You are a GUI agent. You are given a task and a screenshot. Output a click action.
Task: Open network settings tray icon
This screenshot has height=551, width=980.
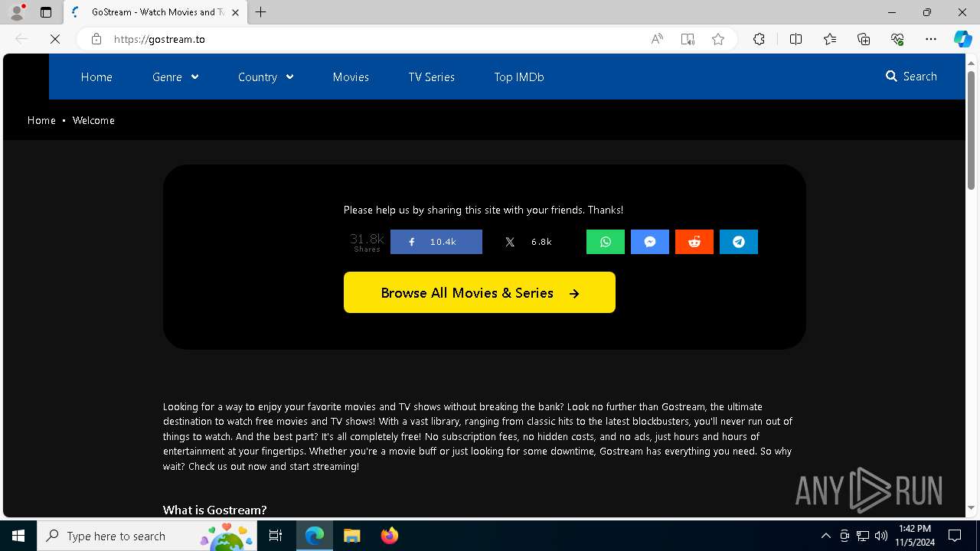(x=863, y=536)
